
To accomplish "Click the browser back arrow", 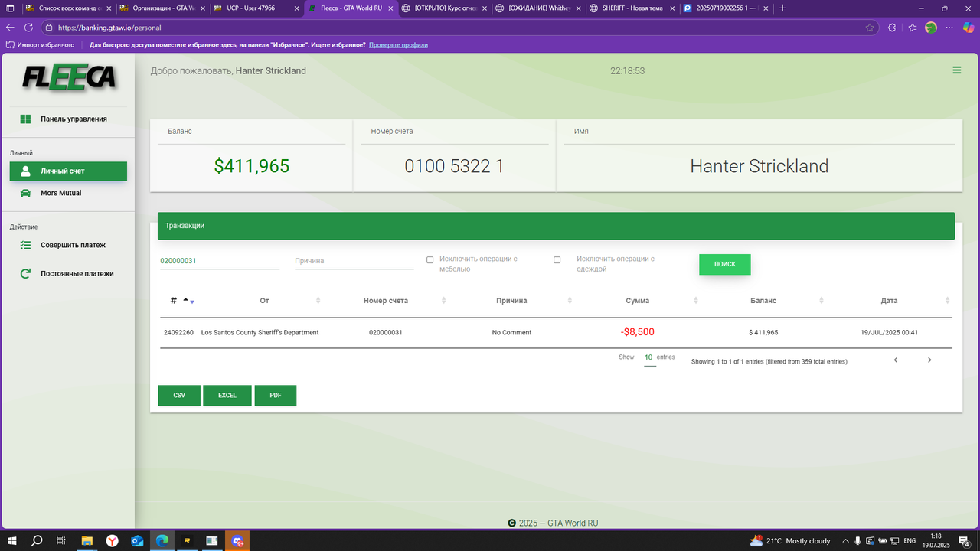I will (10, 27).
